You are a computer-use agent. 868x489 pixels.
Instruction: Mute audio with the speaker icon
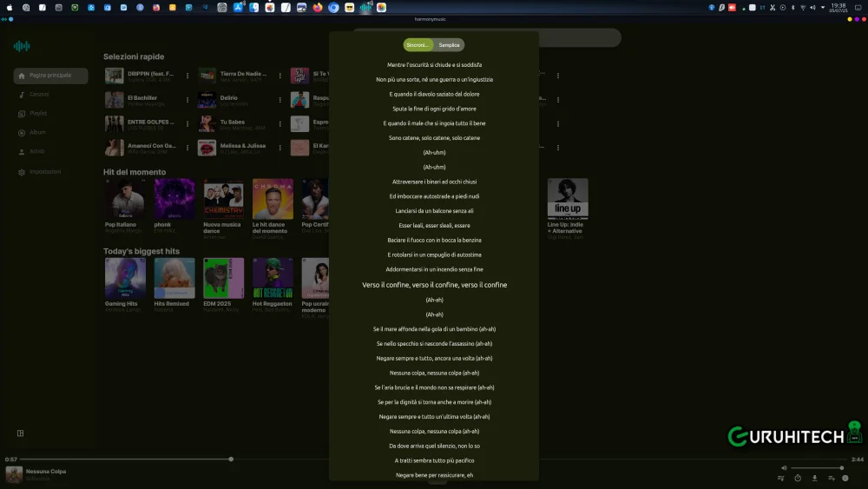tap(784, 468)
